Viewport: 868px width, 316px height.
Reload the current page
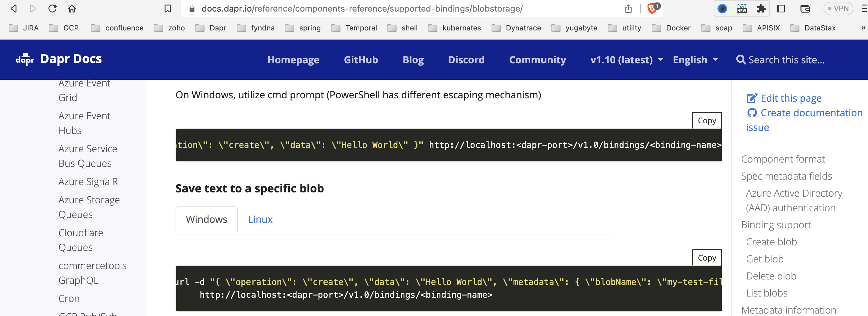click(52, 8)
